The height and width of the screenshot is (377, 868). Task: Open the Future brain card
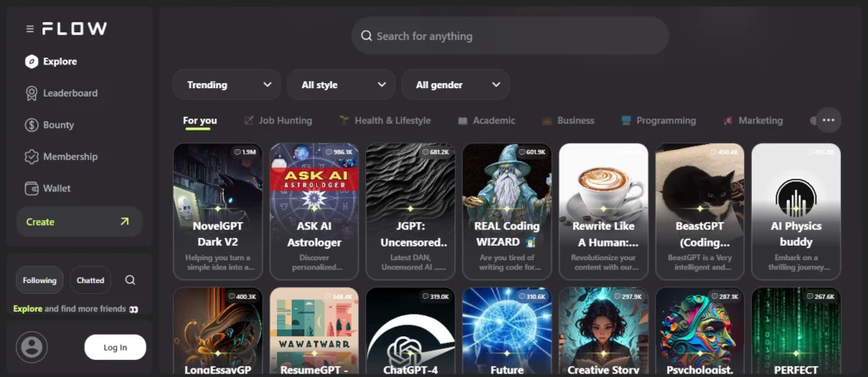click(x=507, y=331)
